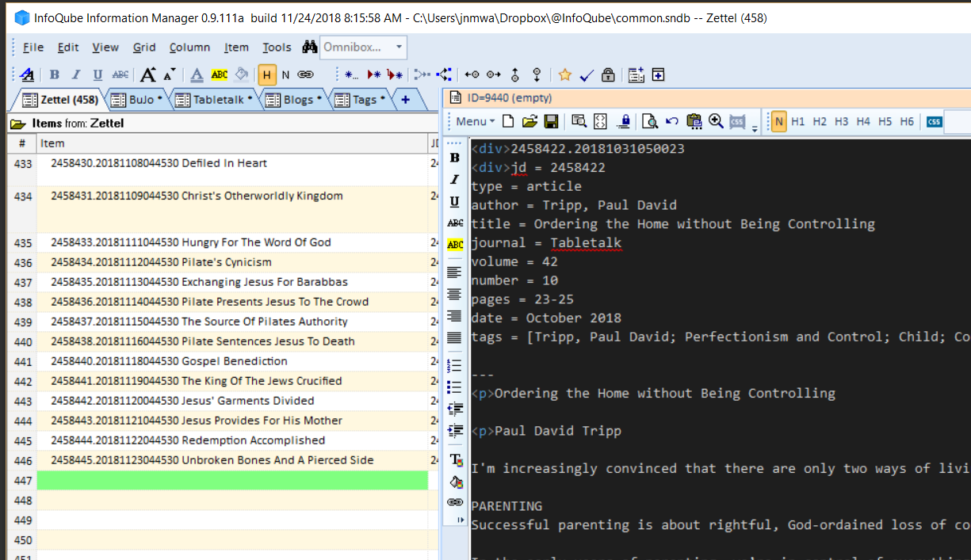This screenshot has width=971, height=560.
Task: Open the Edit menu
Action: pos(68,48)
